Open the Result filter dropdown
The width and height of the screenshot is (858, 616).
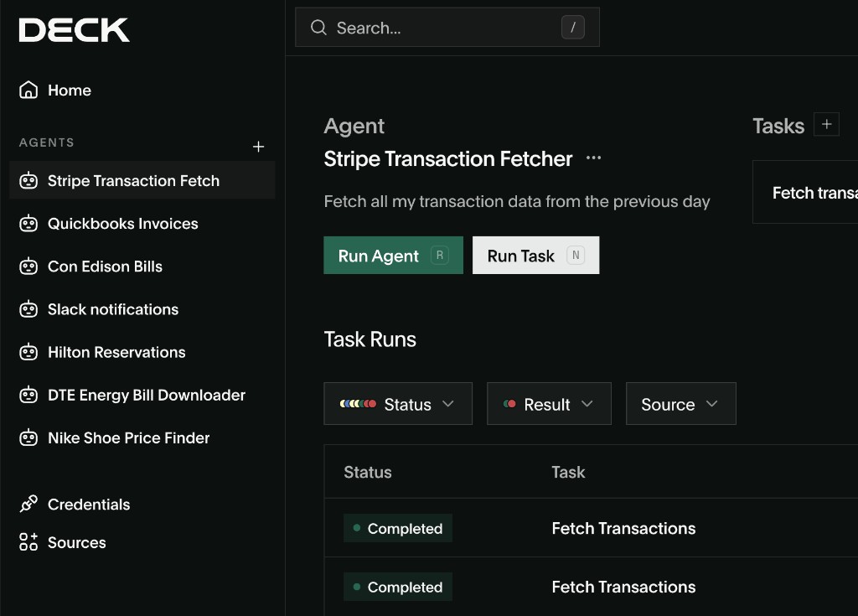549,404
